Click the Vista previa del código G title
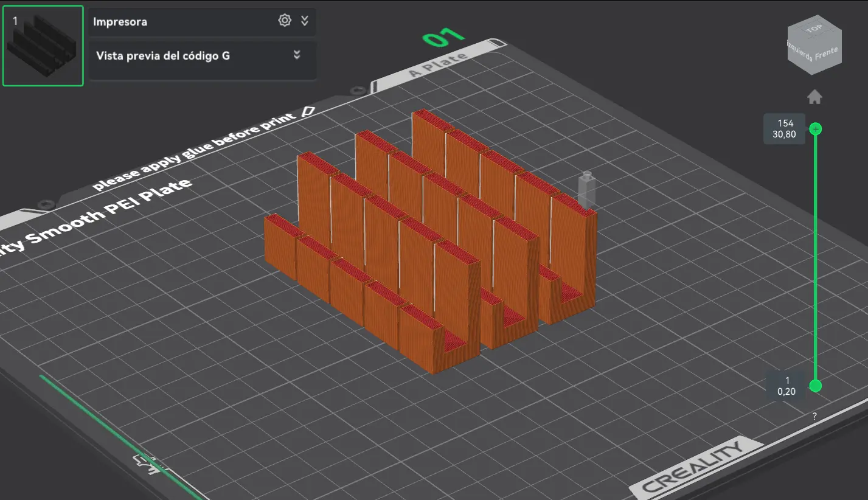This screenshot has height=500, width=868. click(163, 55)
